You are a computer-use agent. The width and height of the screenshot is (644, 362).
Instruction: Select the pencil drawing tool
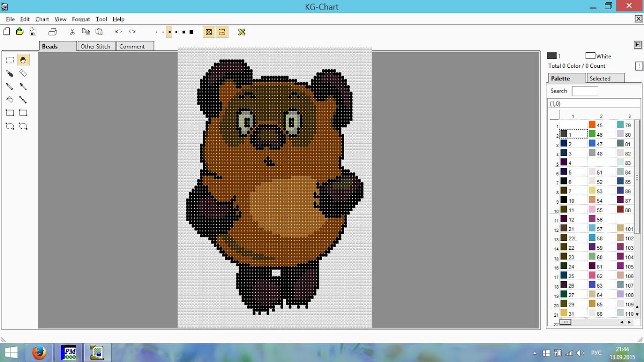point(10,86)
